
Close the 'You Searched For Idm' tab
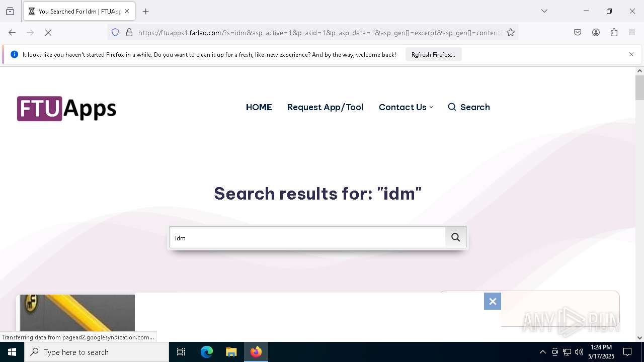point(127,11)
